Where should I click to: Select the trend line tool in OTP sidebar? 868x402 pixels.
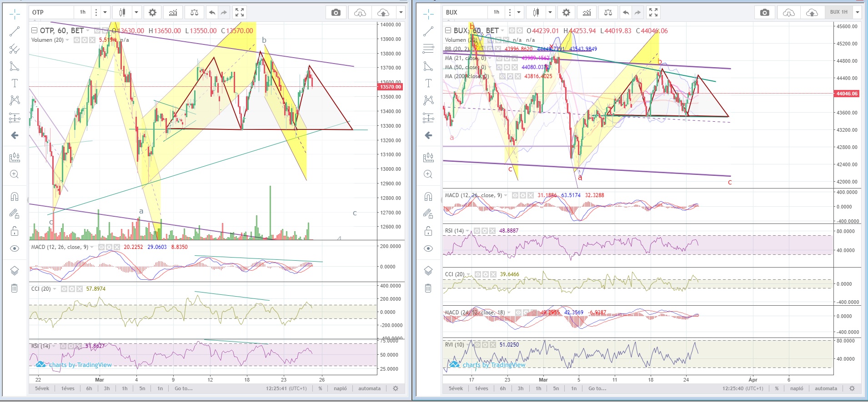pyautogui.click(x=15, y=31)
